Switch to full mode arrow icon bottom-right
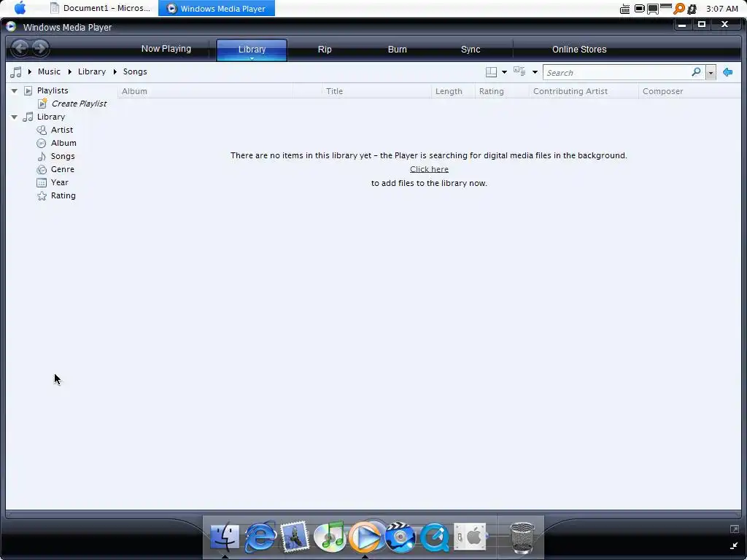Viewport: 747px width, 560px height. click(x=734, y=529)
